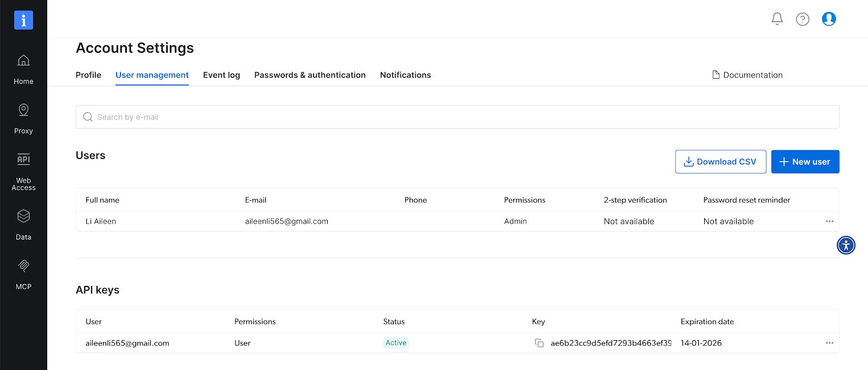Open the Documentation link

click(x=747, y=75)
